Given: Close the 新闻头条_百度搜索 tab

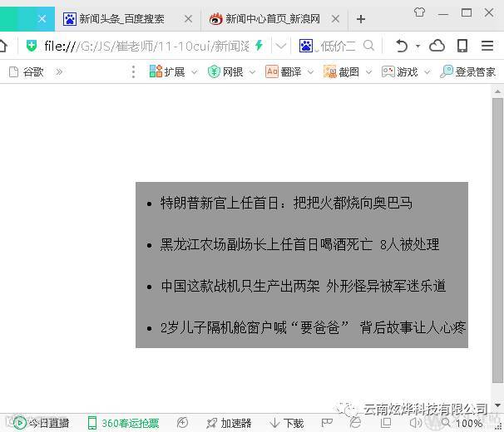Looking at the screenshot, I should 188,19.
